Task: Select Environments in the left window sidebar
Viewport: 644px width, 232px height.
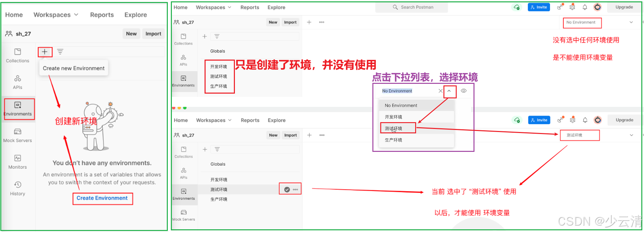Action: [x=18, y=109]
